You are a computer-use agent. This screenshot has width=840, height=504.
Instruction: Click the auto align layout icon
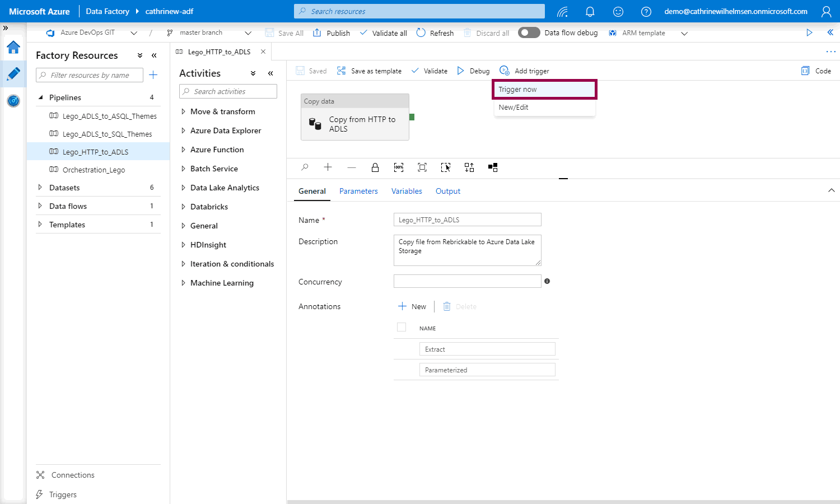[469, 167]
